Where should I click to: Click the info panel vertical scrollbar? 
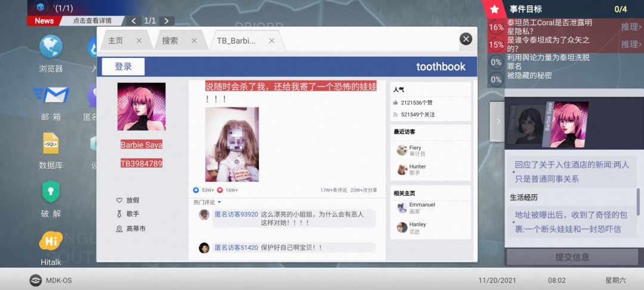(639, 201)
